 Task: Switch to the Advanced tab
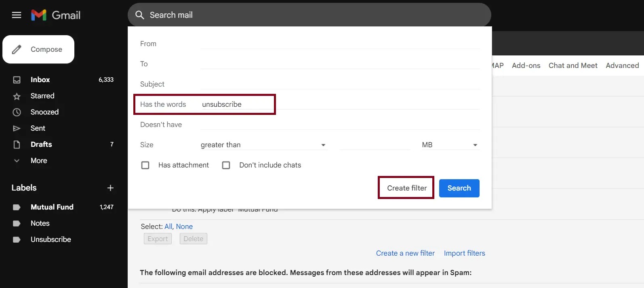tap(622, 65)
